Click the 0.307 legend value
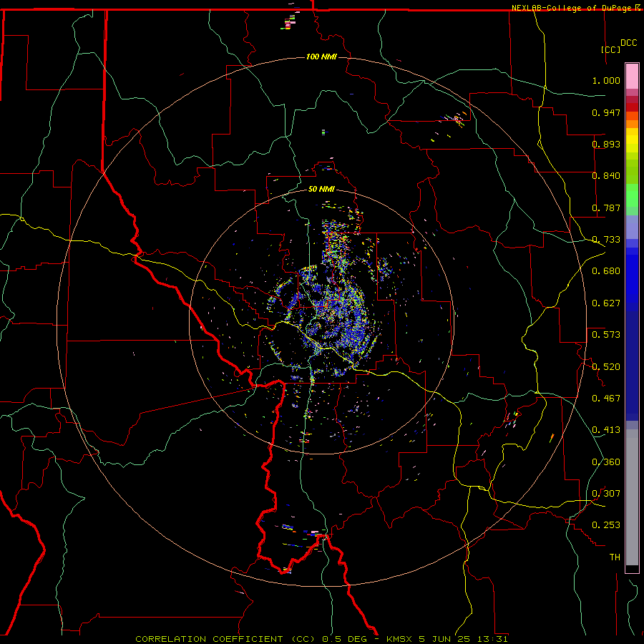 (606, 494)
